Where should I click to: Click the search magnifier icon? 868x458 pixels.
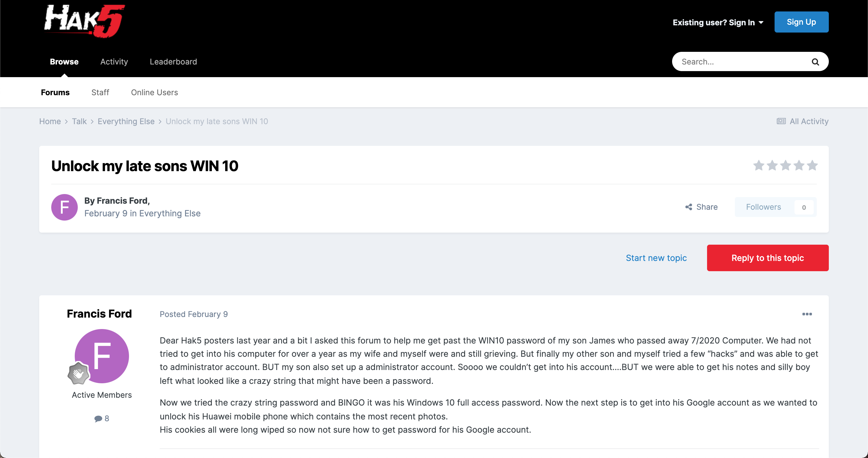point(815,62)
